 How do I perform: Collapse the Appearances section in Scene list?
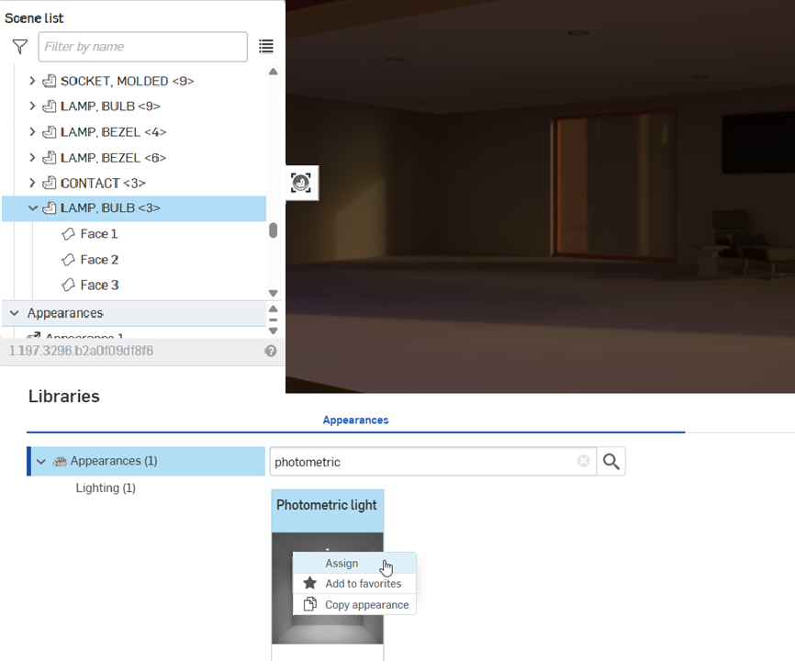pyautogui.click(x=15, y=313)
